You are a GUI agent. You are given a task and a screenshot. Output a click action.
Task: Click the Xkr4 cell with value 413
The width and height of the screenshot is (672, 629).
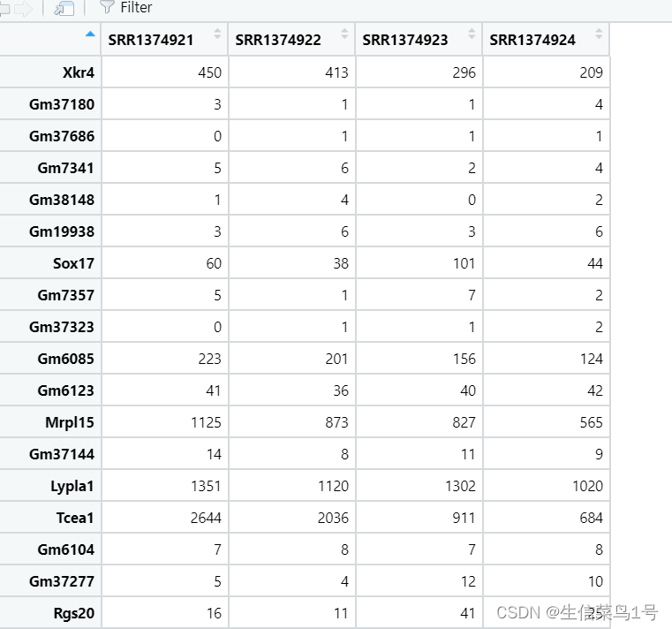pos(292,72)
